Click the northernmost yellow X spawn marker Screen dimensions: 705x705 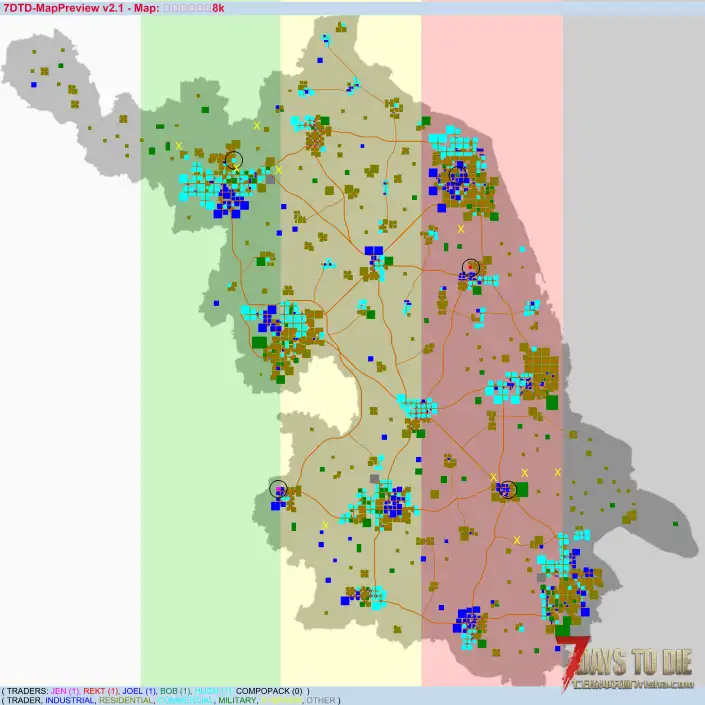click(x=257, y=126)
